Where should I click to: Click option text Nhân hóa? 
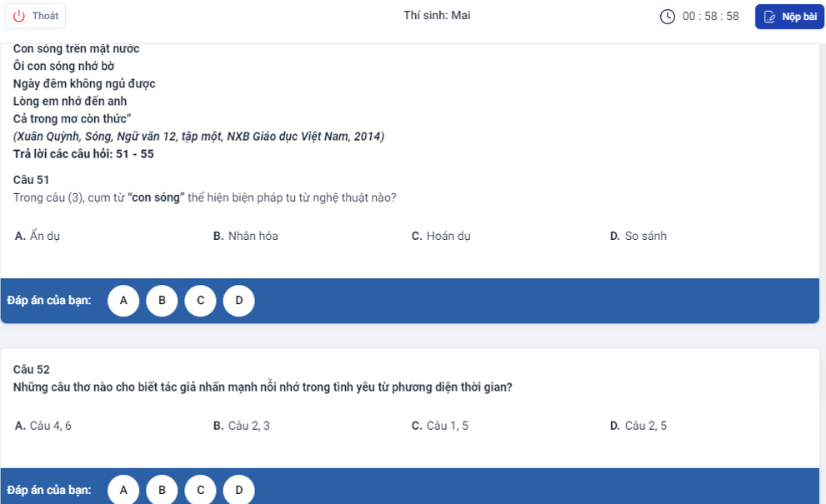point(253,236)
